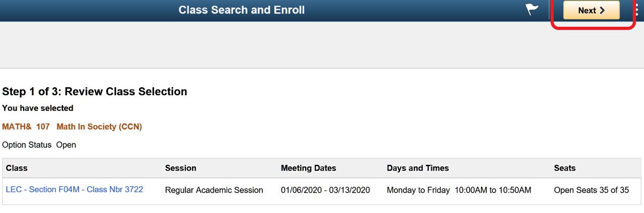Select the Regular Academic Session cell
This screenshot has height=213, width=644.
[x=214, y=190]
